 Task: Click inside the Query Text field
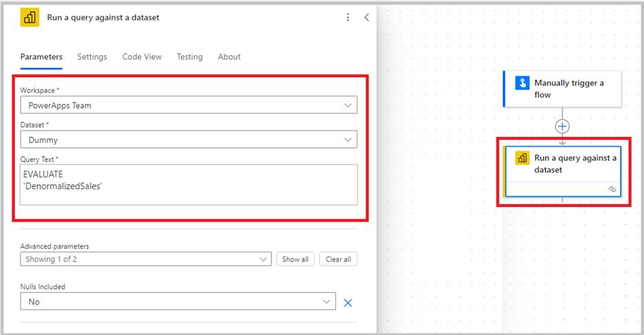(189, 184)
